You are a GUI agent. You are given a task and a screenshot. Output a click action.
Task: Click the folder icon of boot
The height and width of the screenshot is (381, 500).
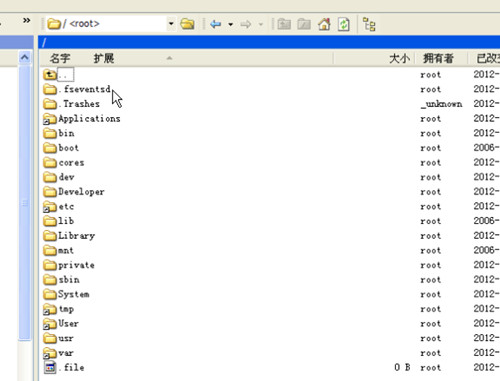pyautogui.click(x=50, y=148)
